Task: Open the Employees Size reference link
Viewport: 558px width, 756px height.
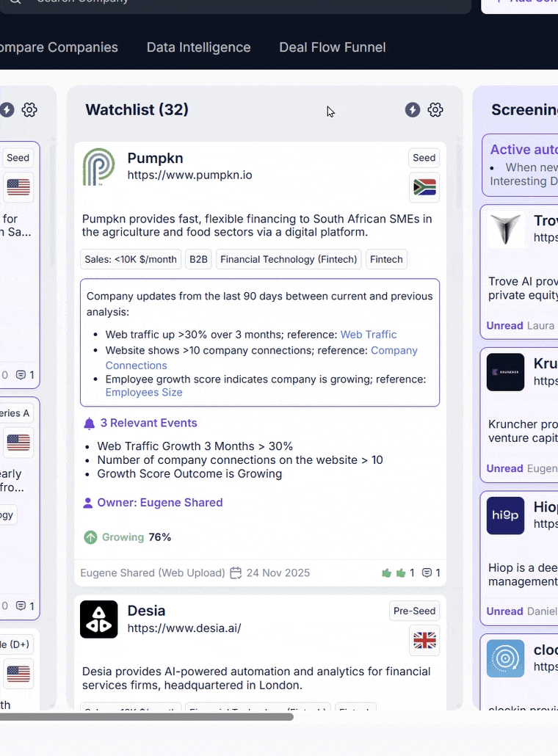Action: (144, 393)
